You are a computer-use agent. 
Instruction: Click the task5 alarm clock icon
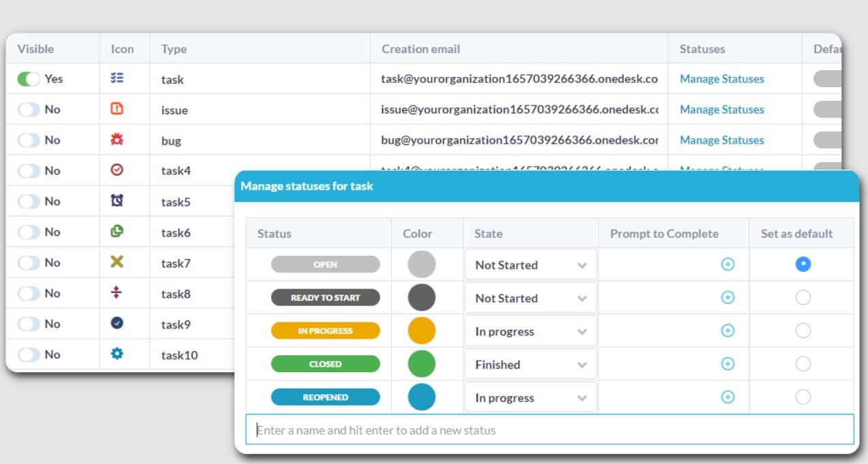click(116, 201)
